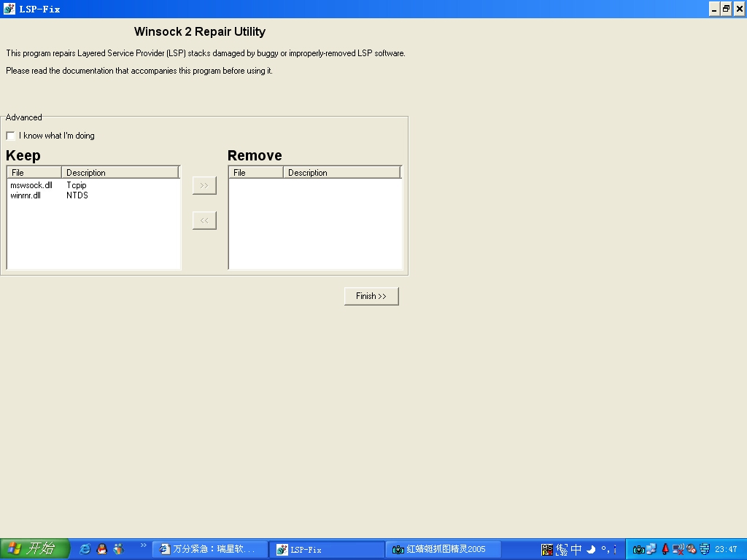Image resolution: width=747 pixels, height=560 pixels.
Task: Click the LSP-Fix taskbar button
Action: pos(327,550)
